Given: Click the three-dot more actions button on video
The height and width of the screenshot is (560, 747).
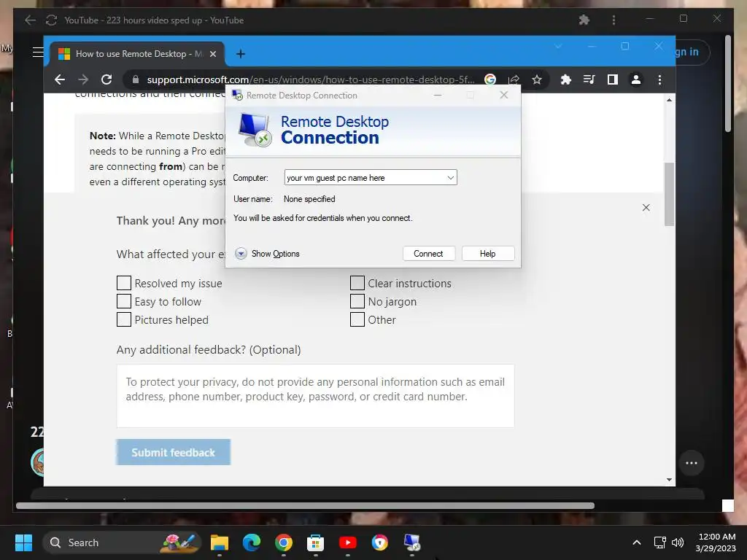Looking at the screenshot, I should tap(692, 463).
